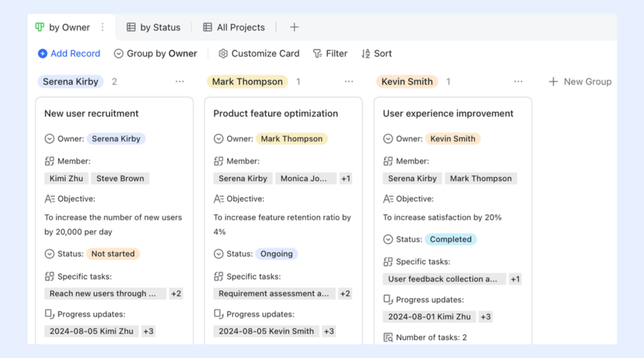Click the Member field icon in recruitment card
This screenshot has height=358, width=644.
49,161
